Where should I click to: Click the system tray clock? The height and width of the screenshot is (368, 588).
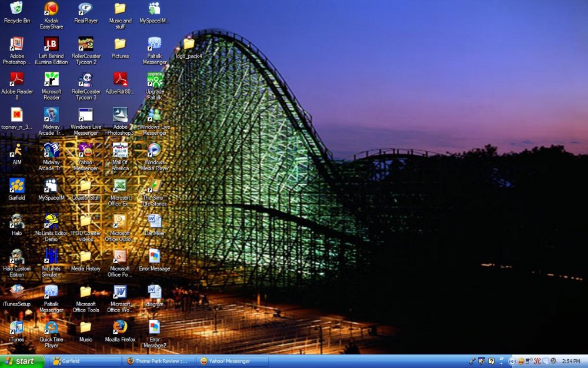[571, 361]
